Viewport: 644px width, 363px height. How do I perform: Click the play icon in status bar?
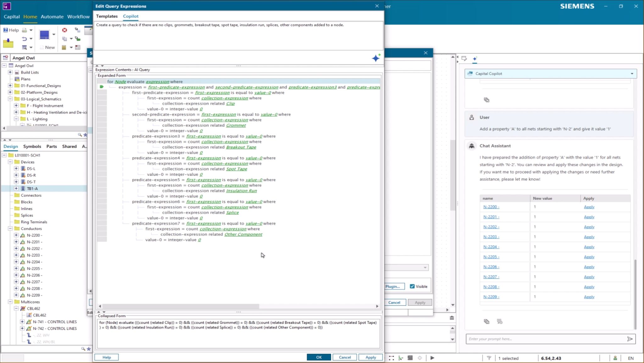click(432, 358)
